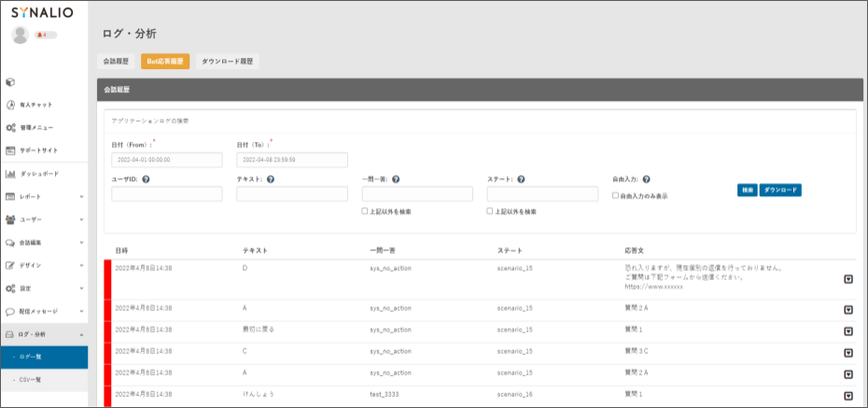868x408 pixels.
Task: Open CSV一覧 in sidebar submenu
Action: 31,380
